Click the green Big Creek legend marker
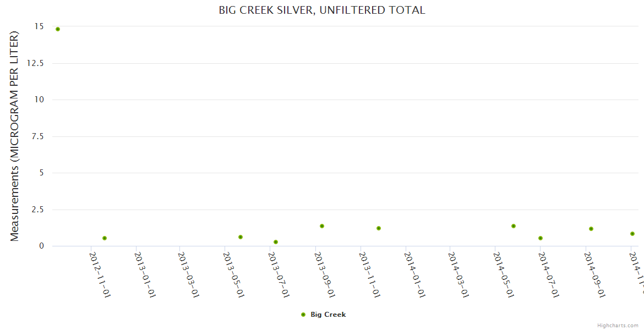The image size is (644, 330). (303, 315)
